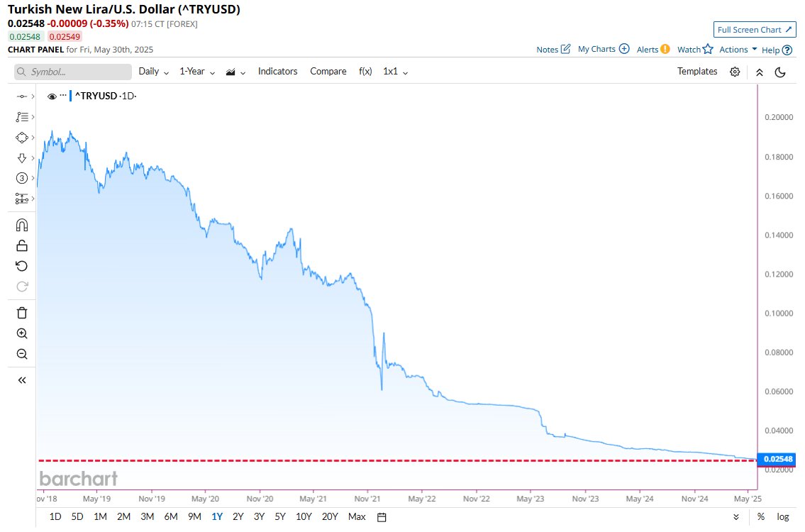The height and width of the screenshot is (532, 805).
Task: Select the 9M time range
Action: coord(194,516)
